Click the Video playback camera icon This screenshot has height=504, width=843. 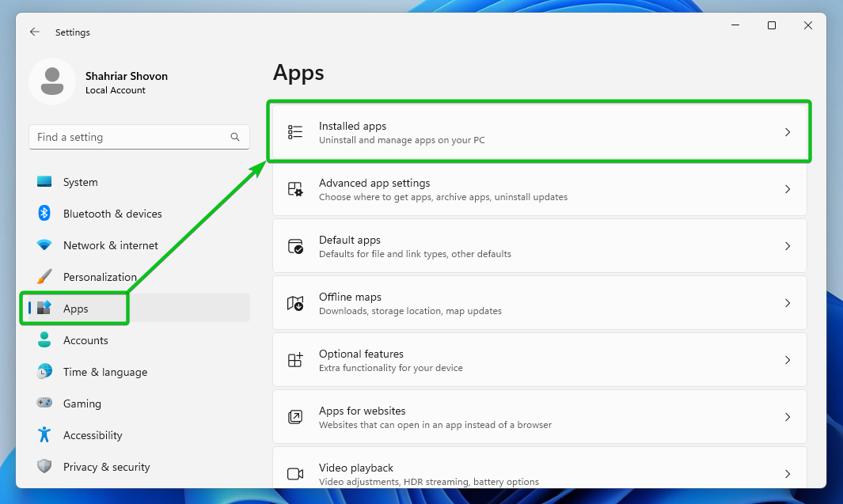[295, 473]
